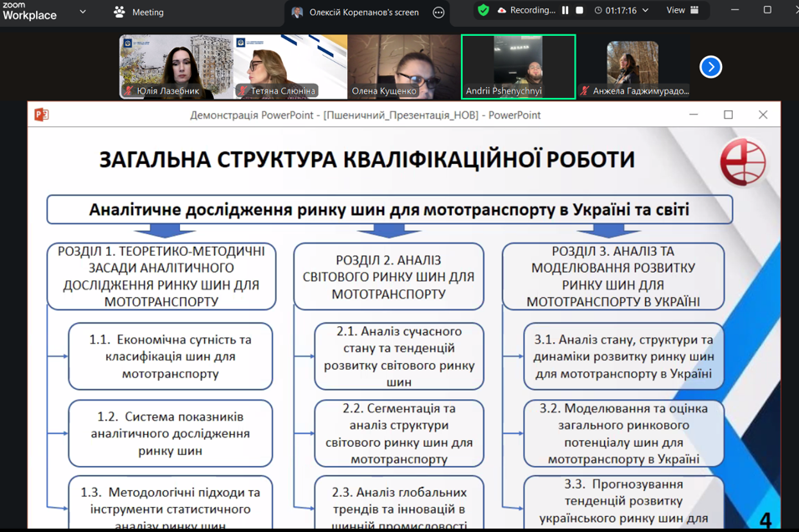Click the clock icon beside the timer
799x532 pixels.
[598, 11]
